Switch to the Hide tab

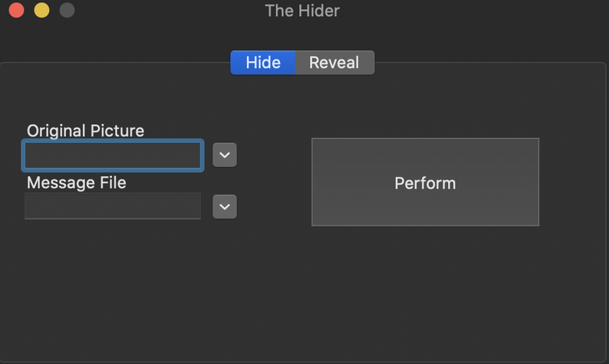262,63
